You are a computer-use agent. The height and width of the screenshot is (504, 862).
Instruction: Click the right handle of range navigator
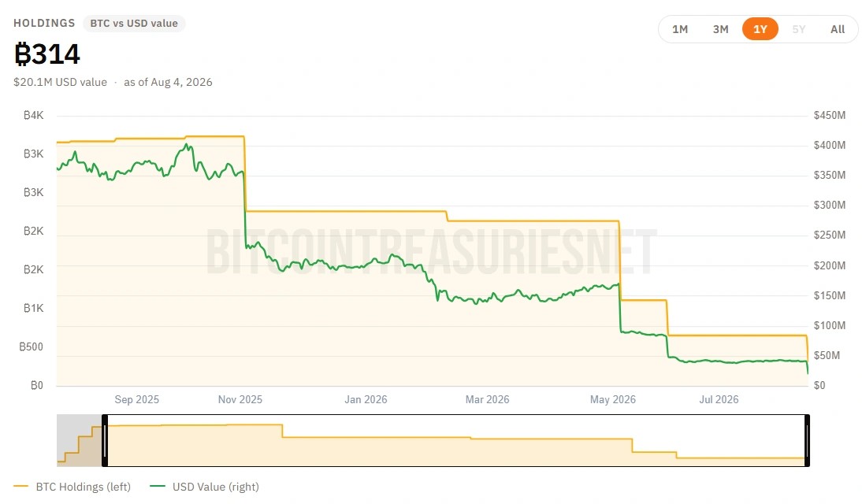[x=807, y=440]
